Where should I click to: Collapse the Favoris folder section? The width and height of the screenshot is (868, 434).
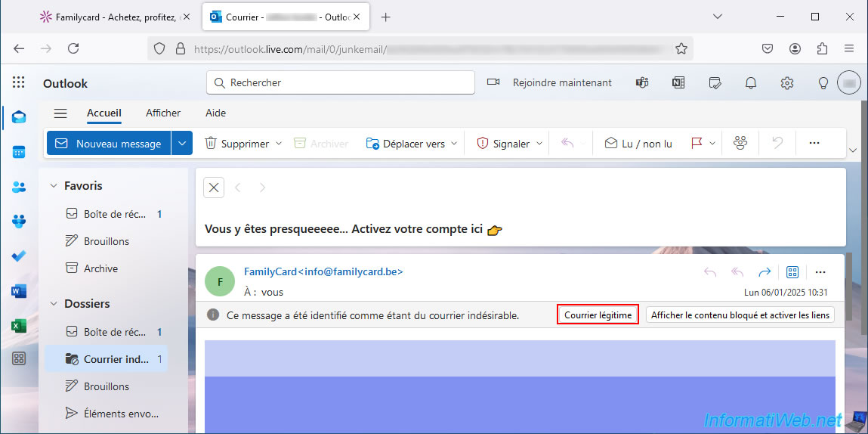click(x=54, y=186)
